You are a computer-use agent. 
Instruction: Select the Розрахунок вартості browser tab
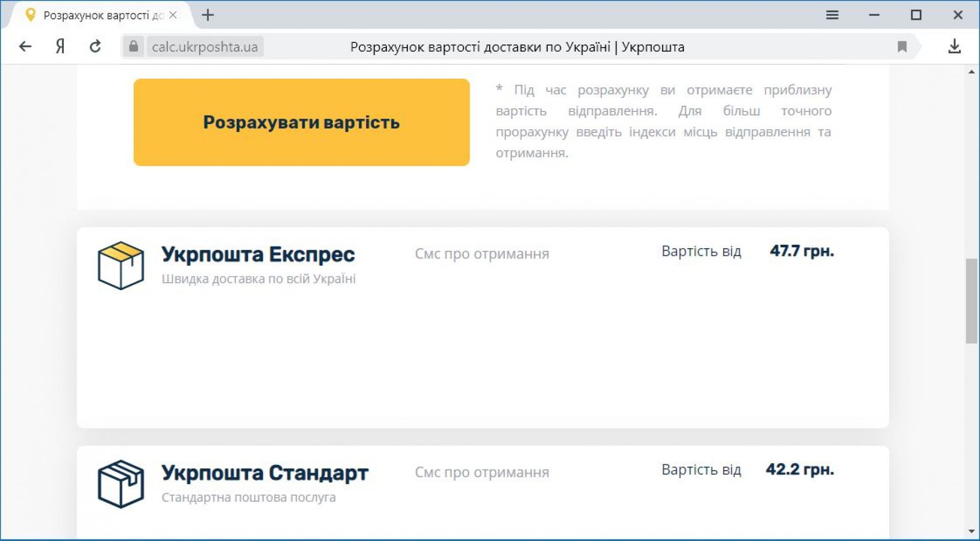(x=97, y=15)
